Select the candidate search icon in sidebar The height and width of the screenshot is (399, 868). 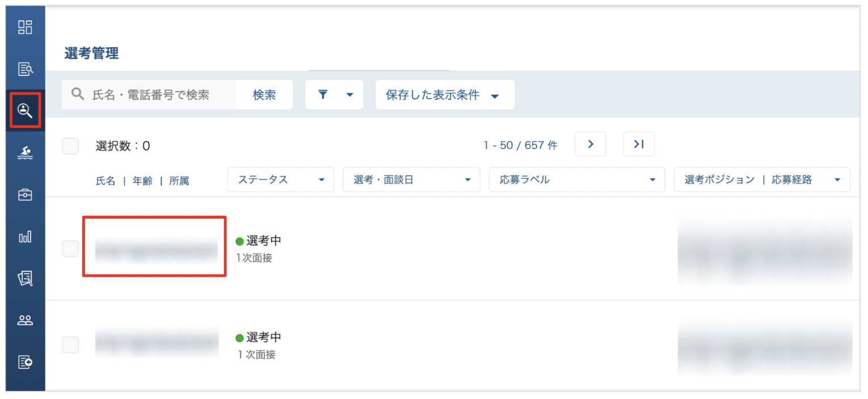[25, 111]
